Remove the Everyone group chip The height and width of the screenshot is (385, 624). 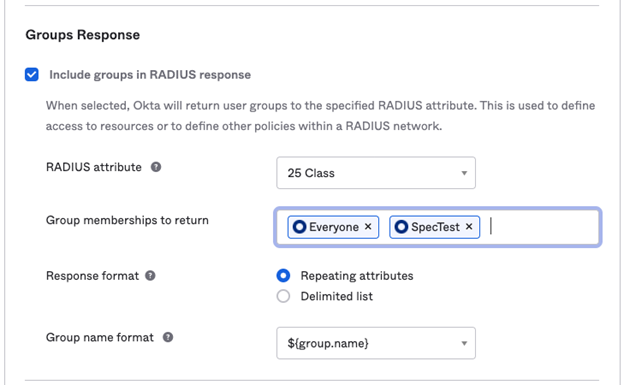point(368,227)
